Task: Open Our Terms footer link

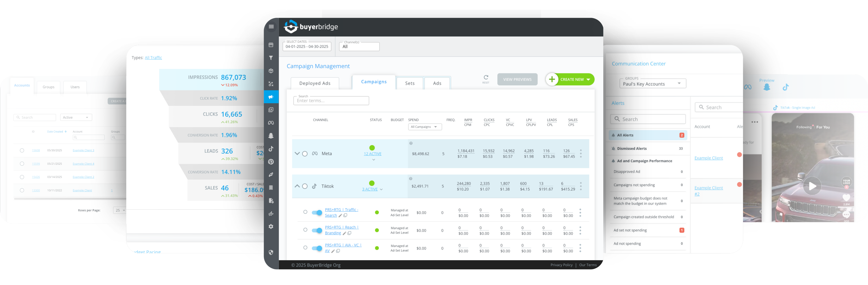Action: point(588,265)
